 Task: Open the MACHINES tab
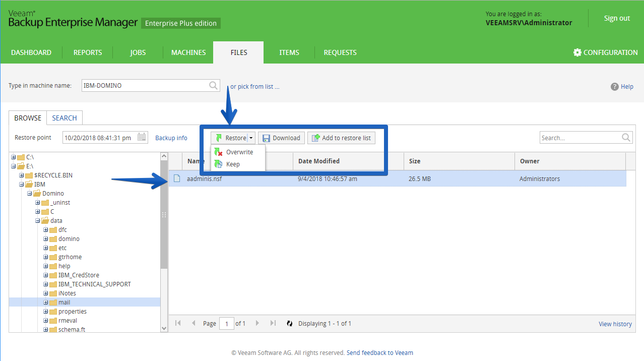coord(188,52)
